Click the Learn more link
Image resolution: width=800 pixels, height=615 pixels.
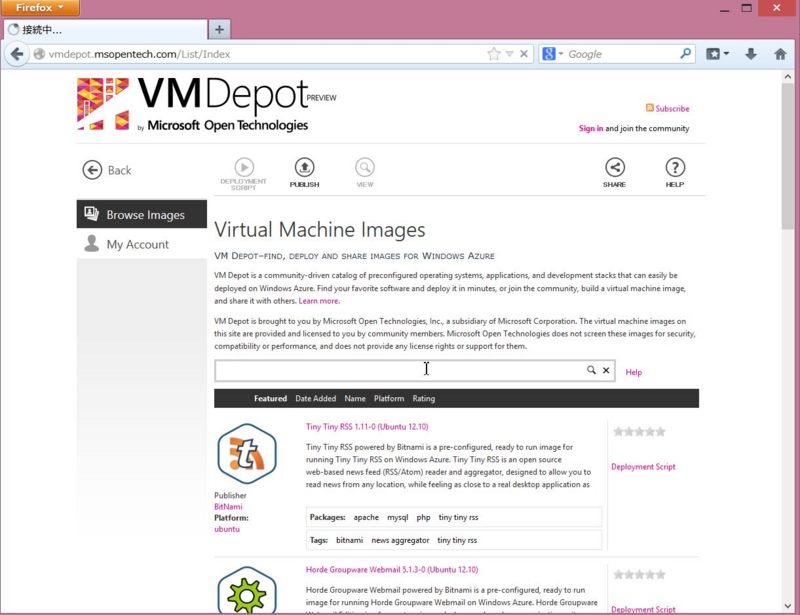(319, 301)
